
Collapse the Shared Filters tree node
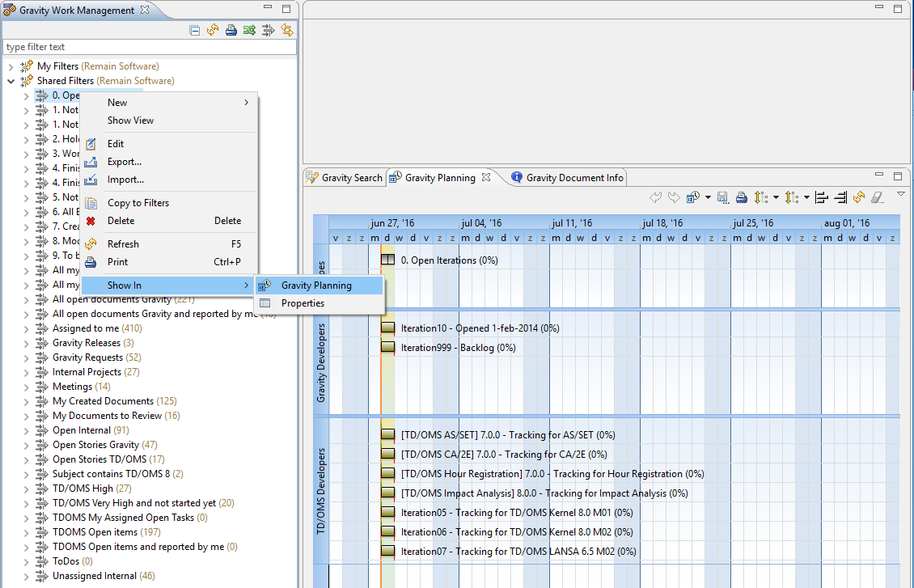click(11, 81)
